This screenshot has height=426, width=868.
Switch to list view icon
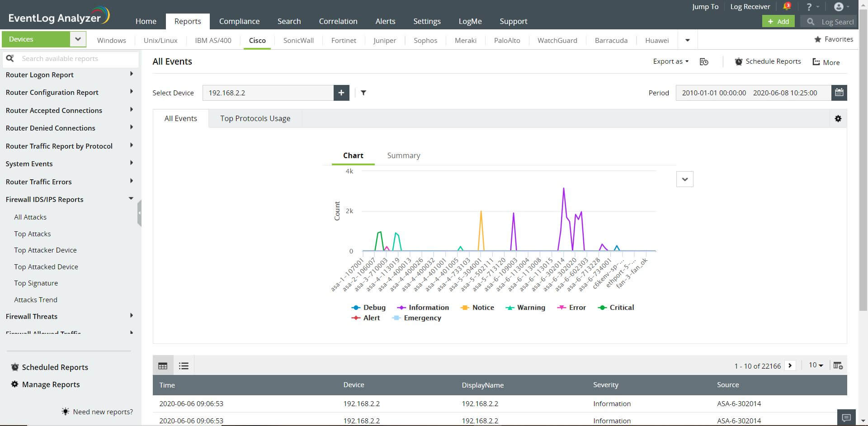coord(184,366)
